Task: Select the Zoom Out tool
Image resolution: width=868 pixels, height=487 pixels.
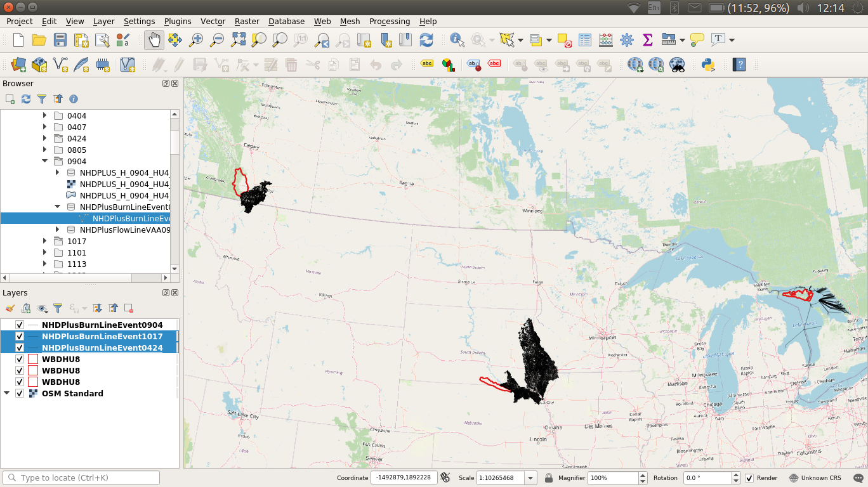Action: pos(217,40)
